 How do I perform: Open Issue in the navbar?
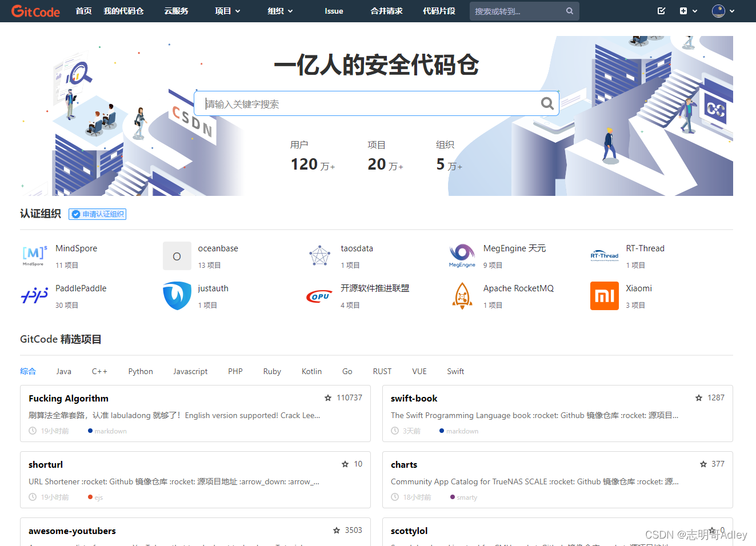pos(334,11)
